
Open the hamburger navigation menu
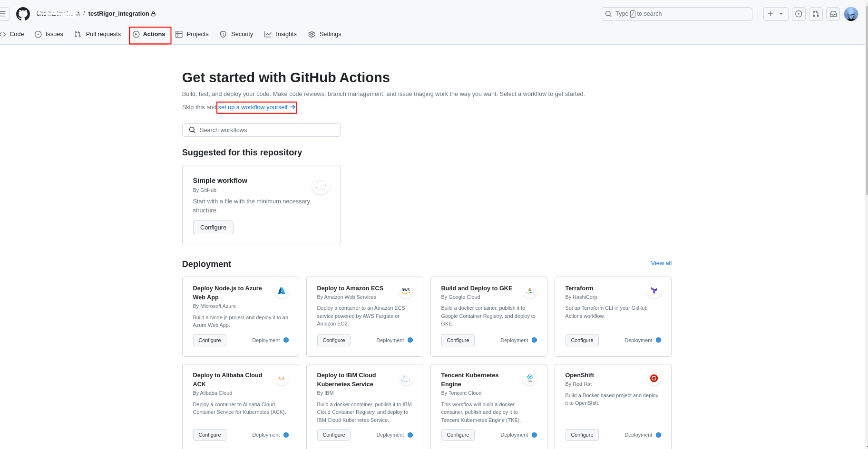point(3,14)
